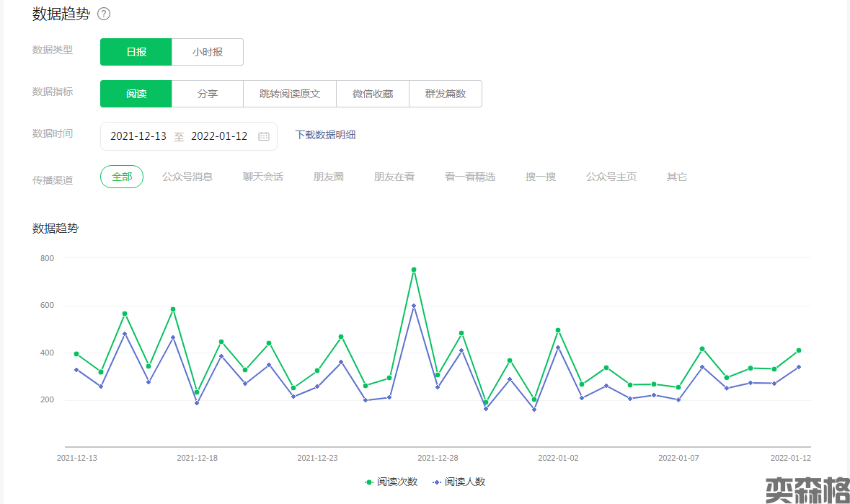Switch to 小时报 data type
The height and width of the screenshot is (504, 850).
208,52
